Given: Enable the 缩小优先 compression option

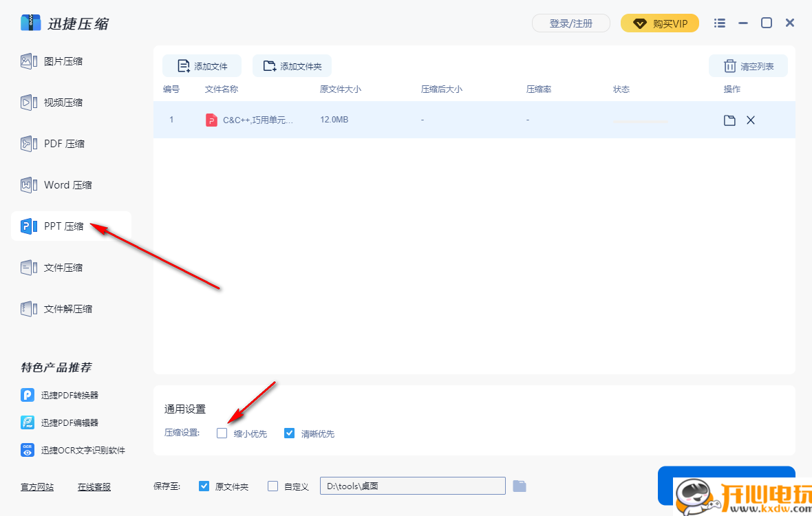Looking at the screenshot, I should [x=222, y=433].
